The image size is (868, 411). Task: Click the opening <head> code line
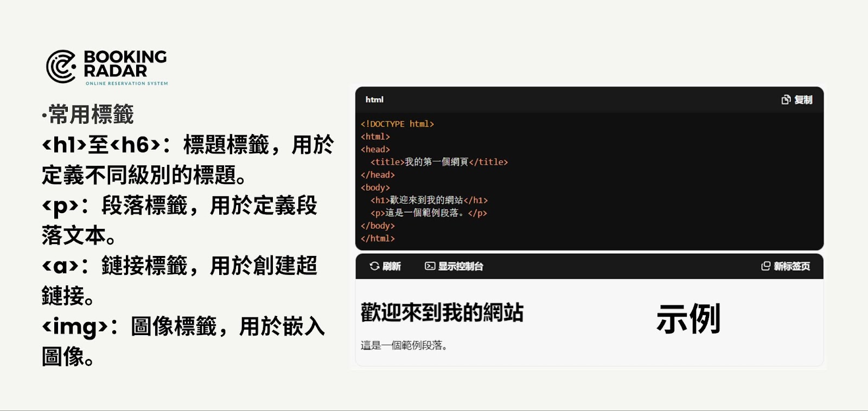[x=375, y=150]
